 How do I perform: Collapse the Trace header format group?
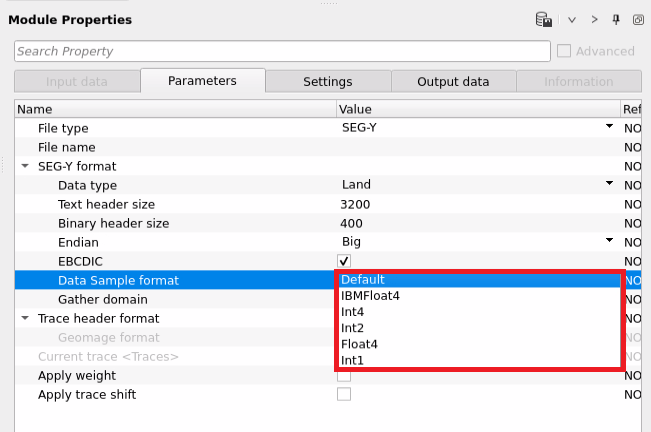point(24,318)
